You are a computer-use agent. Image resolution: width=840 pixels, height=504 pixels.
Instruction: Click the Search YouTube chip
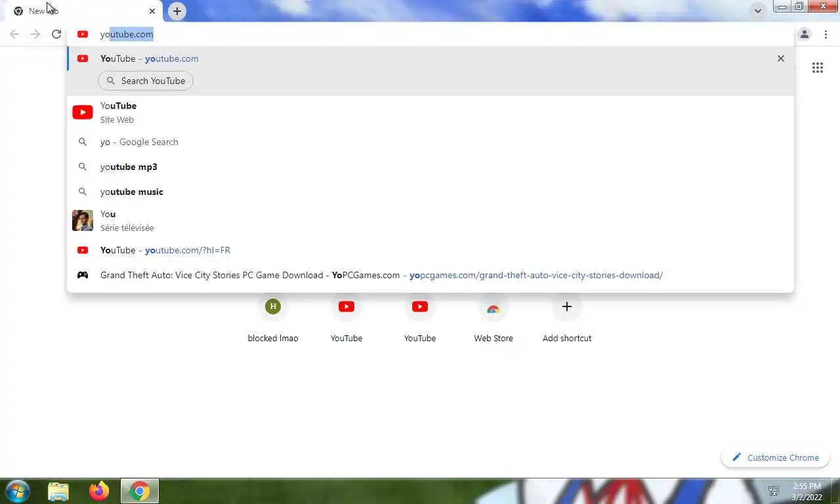[146, 81]
